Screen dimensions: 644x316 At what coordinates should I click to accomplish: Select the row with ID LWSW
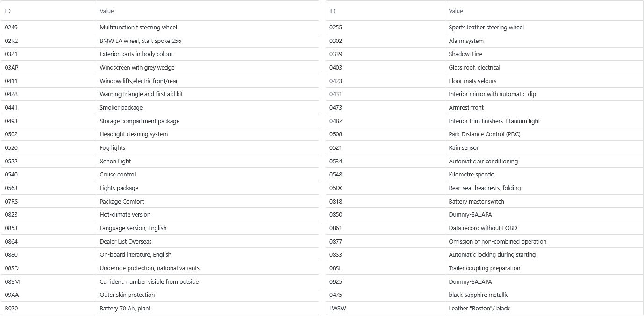pos(485,308)
